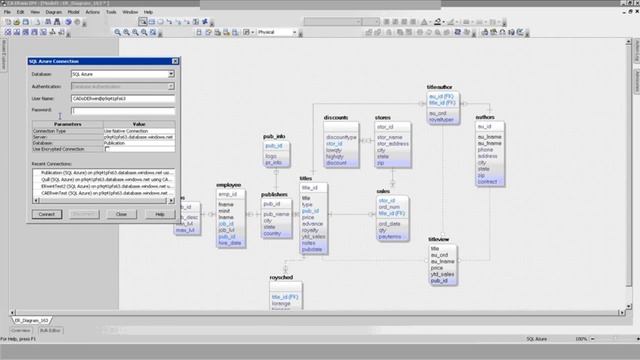
Task: Select the titleview entity in the diagram
Action: (443, 264)
